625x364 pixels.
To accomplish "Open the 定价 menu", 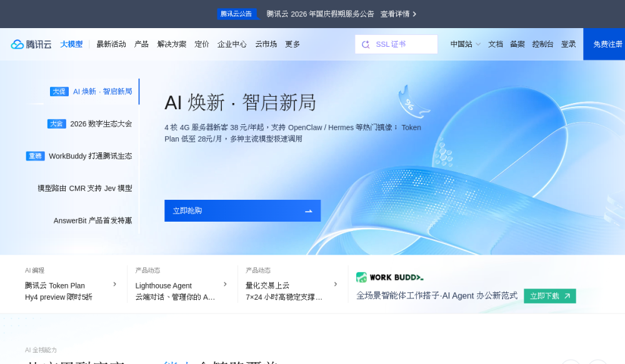I will pos(202,44).
